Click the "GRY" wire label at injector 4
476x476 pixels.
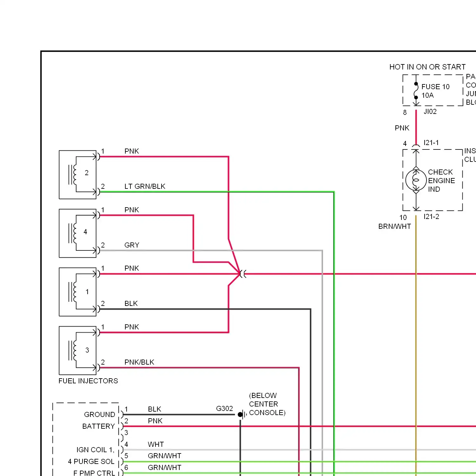[132, 245]
